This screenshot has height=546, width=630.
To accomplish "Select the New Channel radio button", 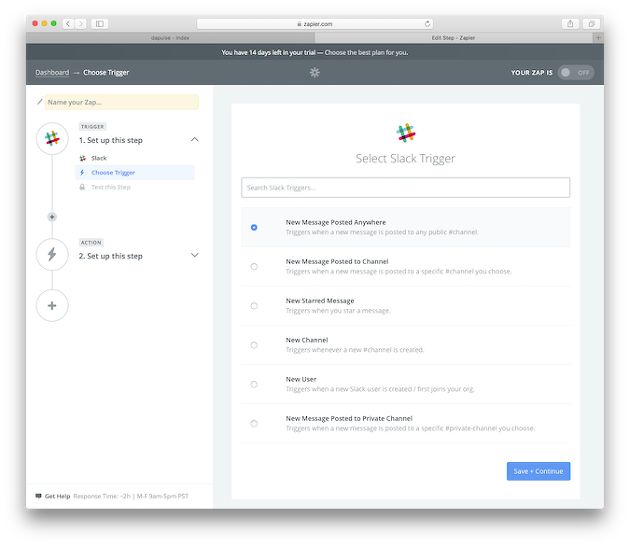I will [x=254, y=345].
